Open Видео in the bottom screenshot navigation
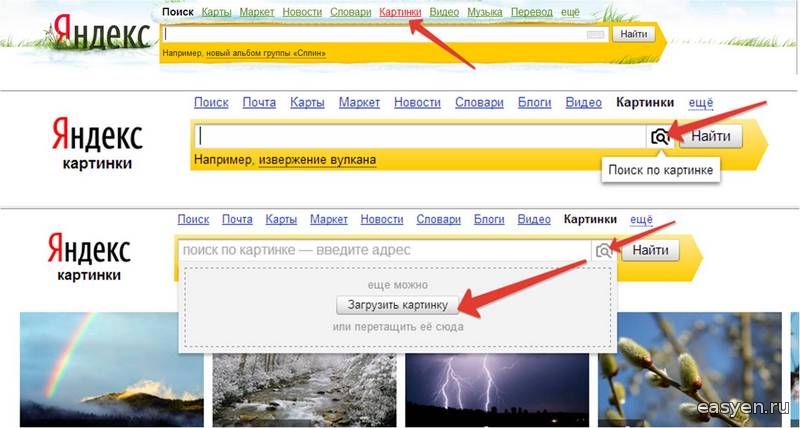The image size is (800, 428). (x=534, y=219)
